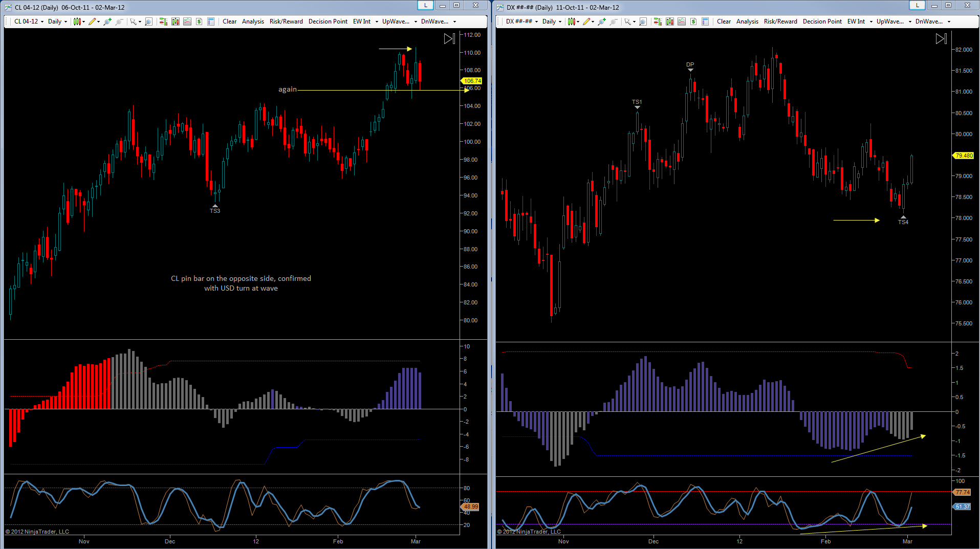Open the DX ##-## instrument dropdown

coord(521,21)
